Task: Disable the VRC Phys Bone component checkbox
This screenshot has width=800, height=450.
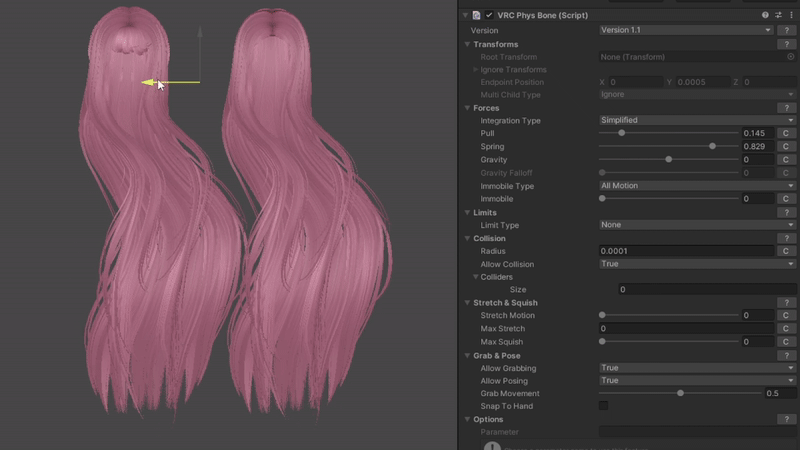Action: (x=490, y=16)
